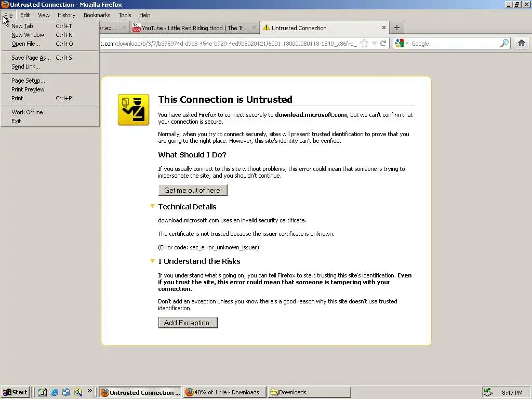The height and width of the screenshot is (399, 532).
Task: Click the File menu
Action: 8,15
